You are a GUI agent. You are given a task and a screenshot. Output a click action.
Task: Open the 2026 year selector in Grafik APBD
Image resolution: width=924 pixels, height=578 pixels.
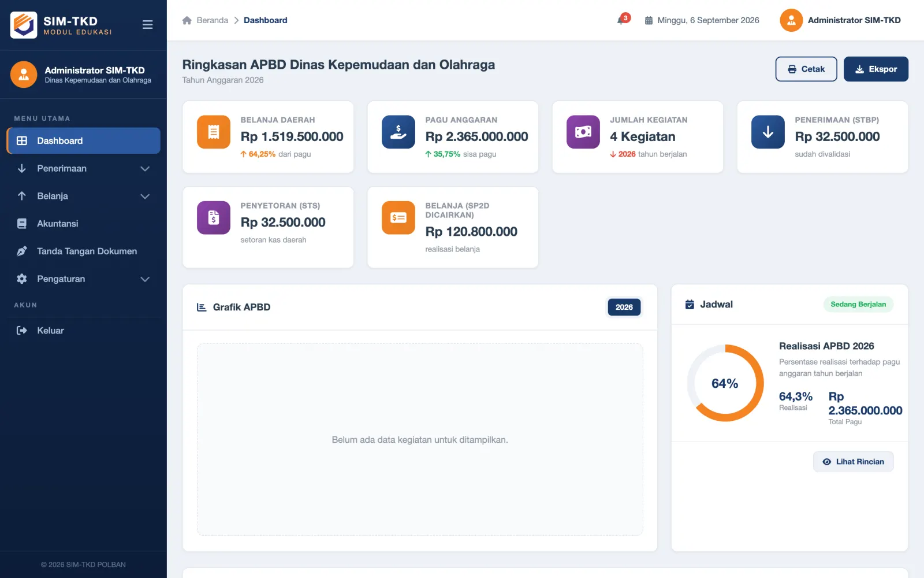point(624,307)
